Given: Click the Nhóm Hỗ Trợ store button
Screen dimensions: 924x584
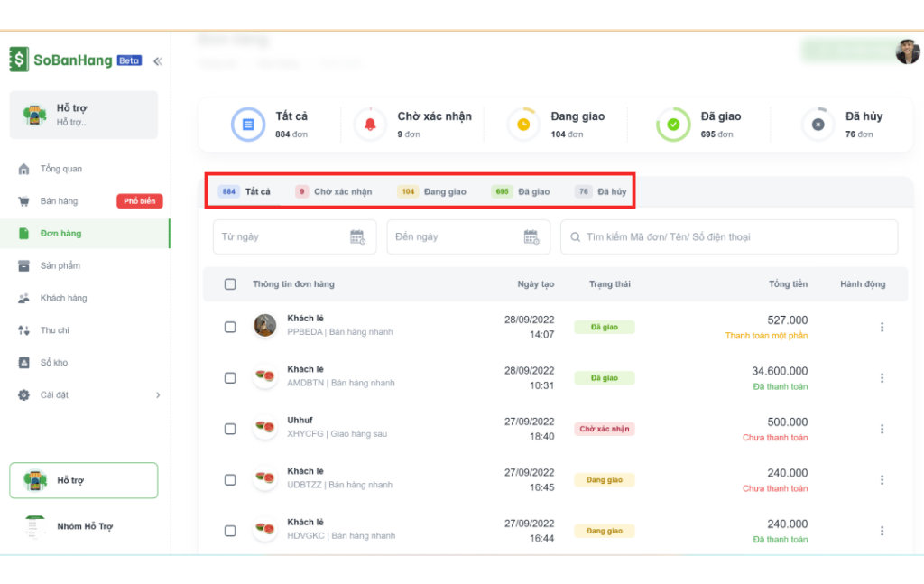Looking at the screenshot, I should coord(83,526).
